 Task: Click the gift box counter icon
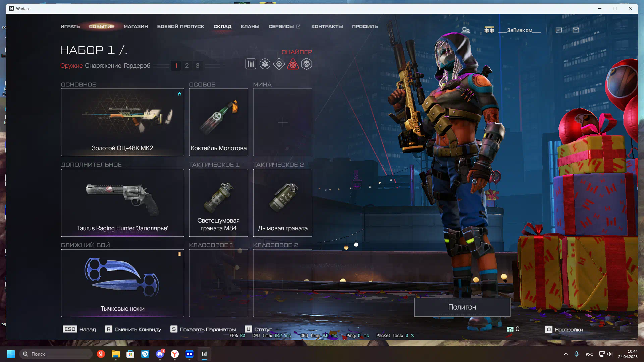(510, 329)
